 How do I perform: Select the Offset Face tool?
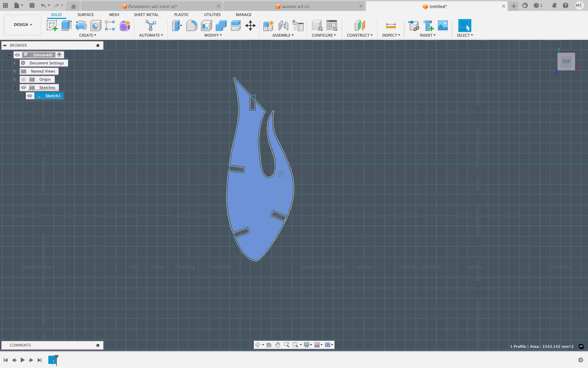235,26
